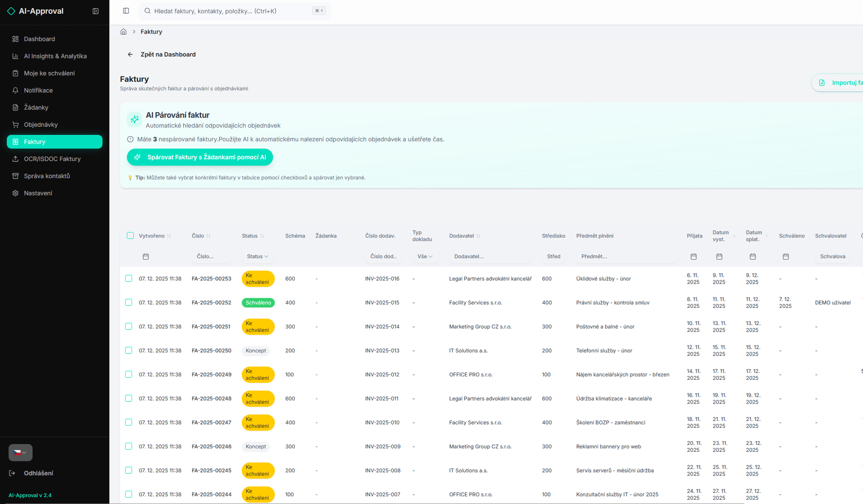Open the Vytvořeno date filter calendar icon

tap(146, 257)
